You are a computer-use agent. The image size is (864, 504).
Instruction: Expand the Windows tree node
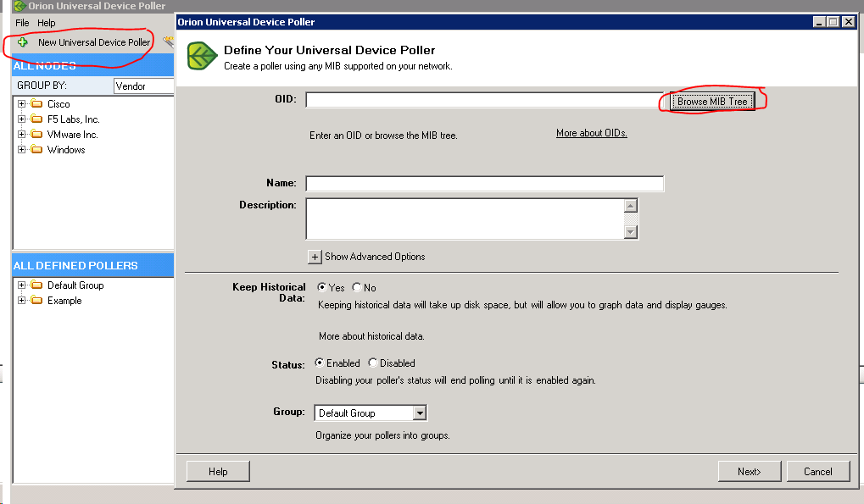pos(21,150)
